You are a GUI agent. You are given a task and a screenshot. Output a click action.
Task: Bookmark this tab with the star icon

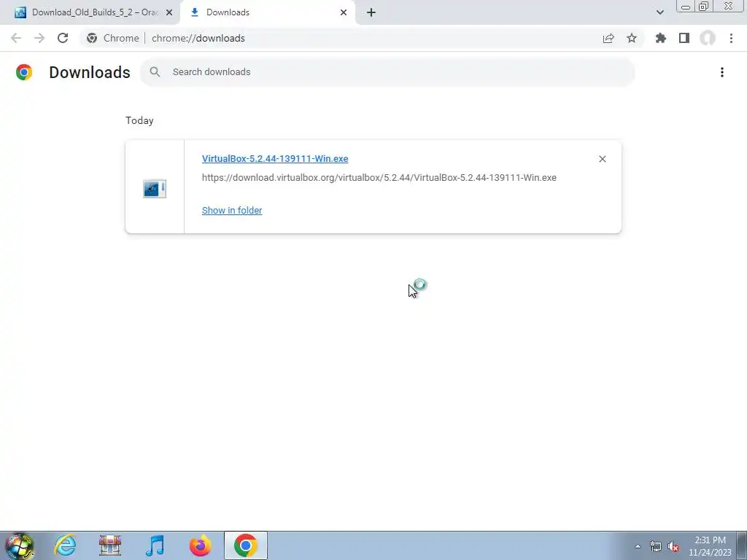pos(632,38)
